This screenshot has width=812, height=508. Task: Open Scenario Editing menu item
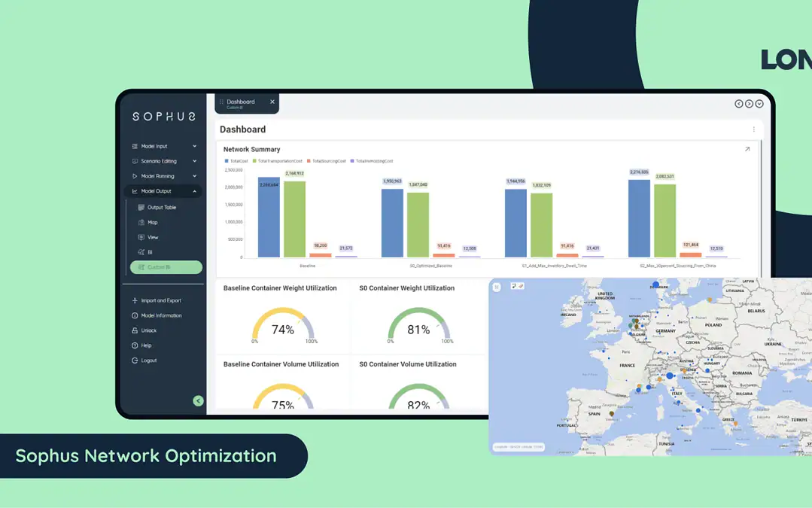[x=163, y=161]
